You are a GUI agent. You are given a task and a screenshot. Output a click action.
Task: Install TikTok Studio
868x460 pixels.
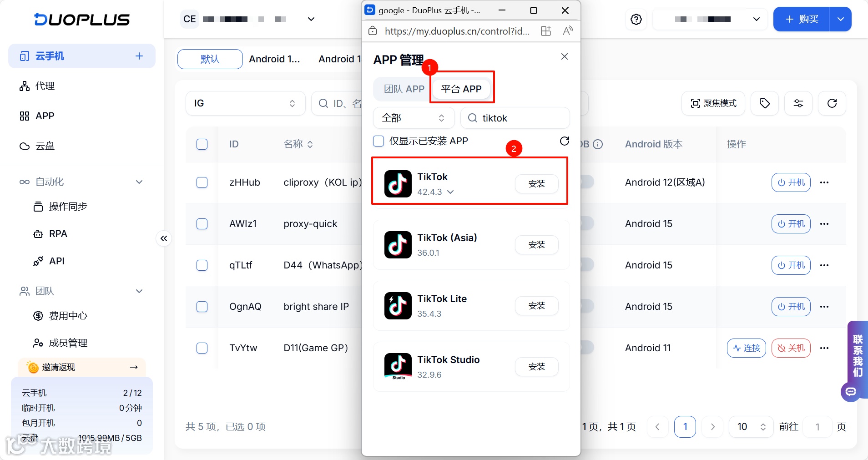point(537,367)
